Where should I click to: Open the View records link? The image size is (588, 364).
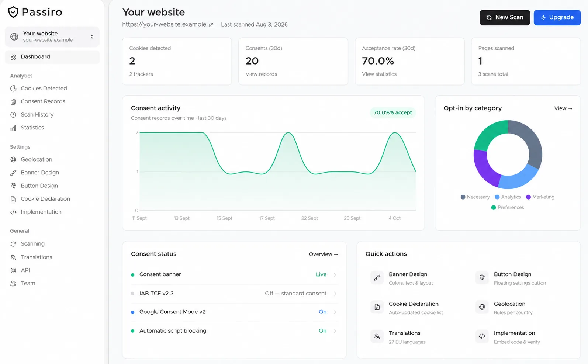[x=261, y=74]
